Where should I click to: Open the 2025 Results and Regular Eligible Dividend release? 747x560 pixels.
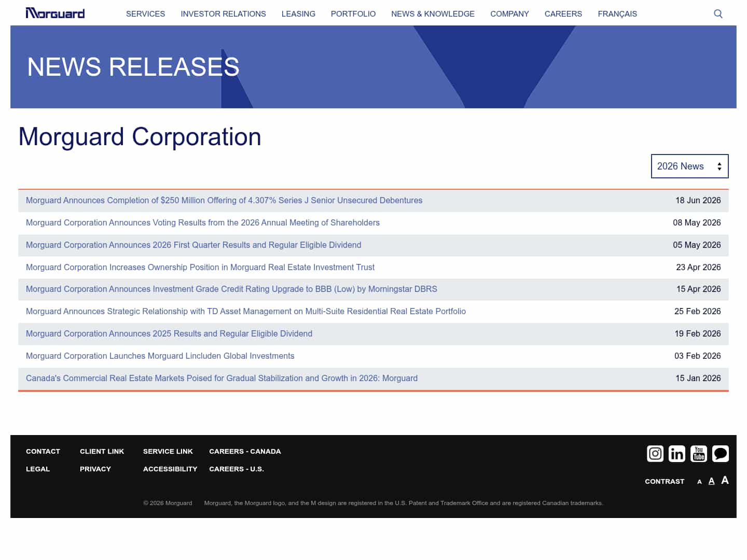(169, 333)
